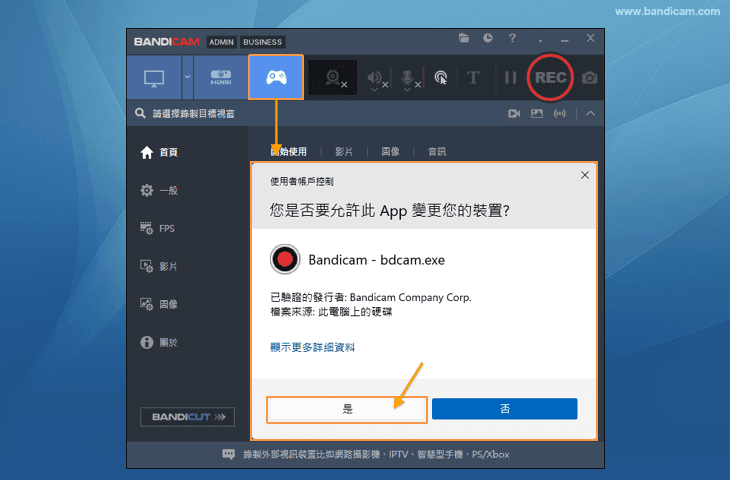The image size is (730, 480).
Task: Click Bandicam red record app icon
Action: tap(285, 259)
